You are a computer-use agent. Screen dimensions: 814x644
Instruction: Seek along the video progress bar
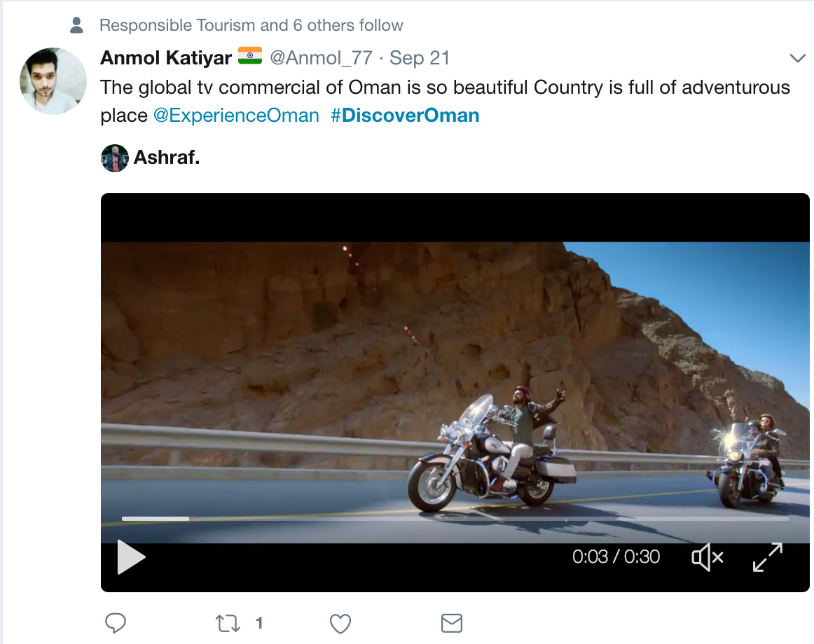point(455,519)
